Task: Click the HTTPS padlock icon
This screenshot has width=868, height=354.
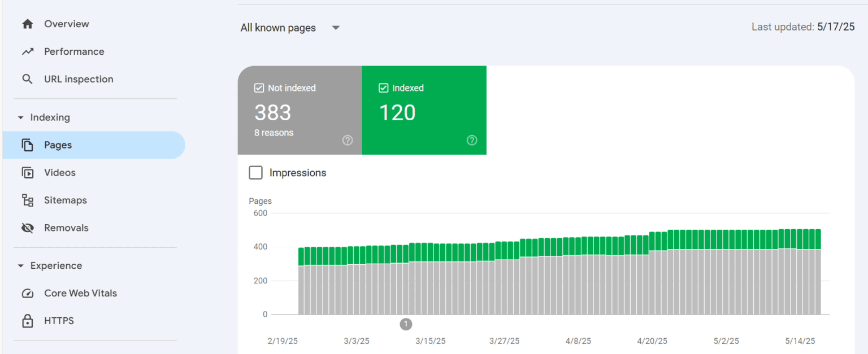Action: (x=27, y=321)
